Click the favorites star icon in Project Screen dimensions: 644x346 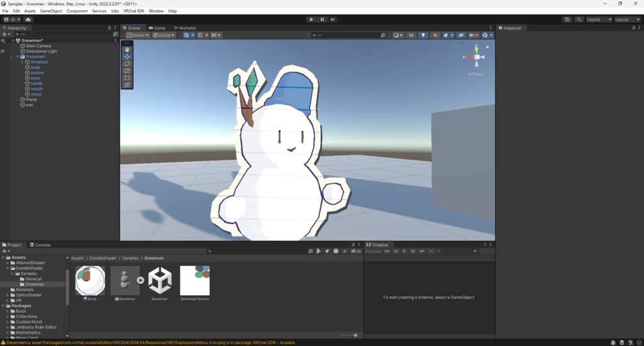(x=345, y=251)
